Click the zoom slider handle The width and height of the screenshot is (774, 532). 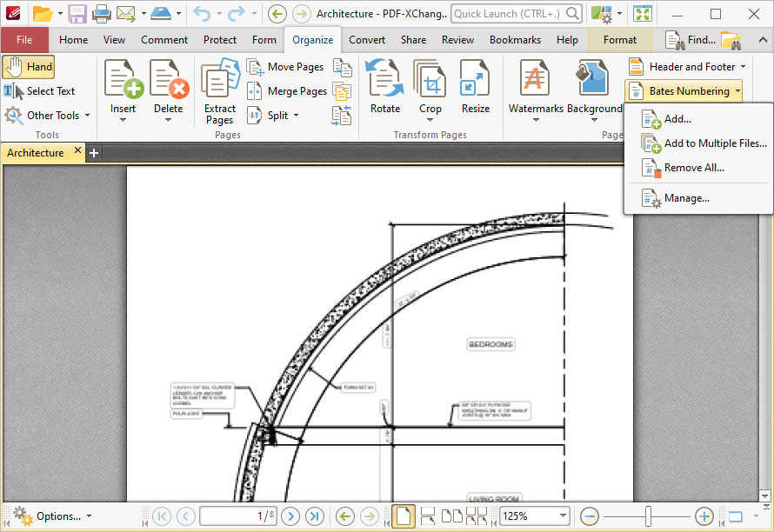[648, 516]
